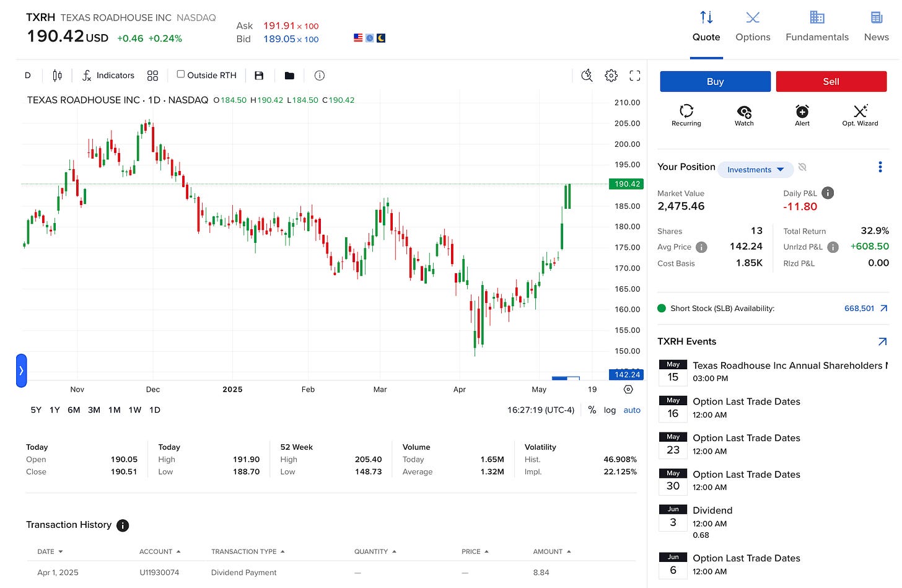The image size is (902, 588).
Task: Create a price Alert
Action: [802, 115]
